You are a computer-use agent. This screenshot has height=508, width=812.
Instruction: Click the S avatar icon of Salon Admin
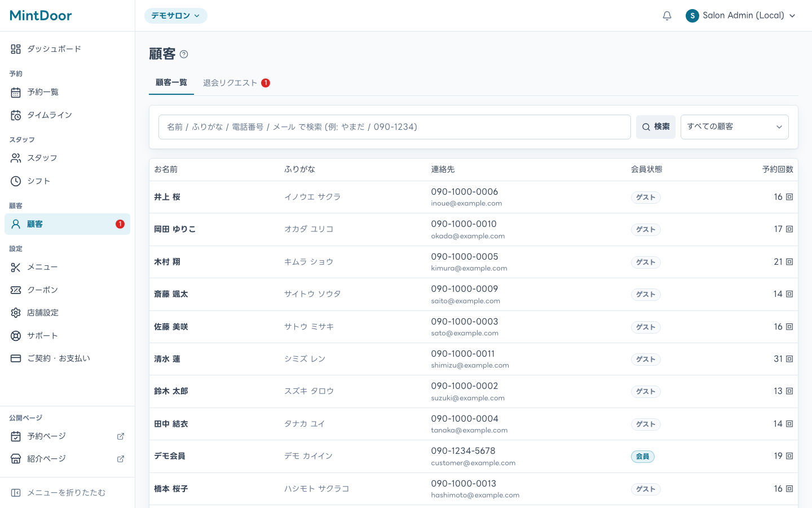tap(692, 16)
